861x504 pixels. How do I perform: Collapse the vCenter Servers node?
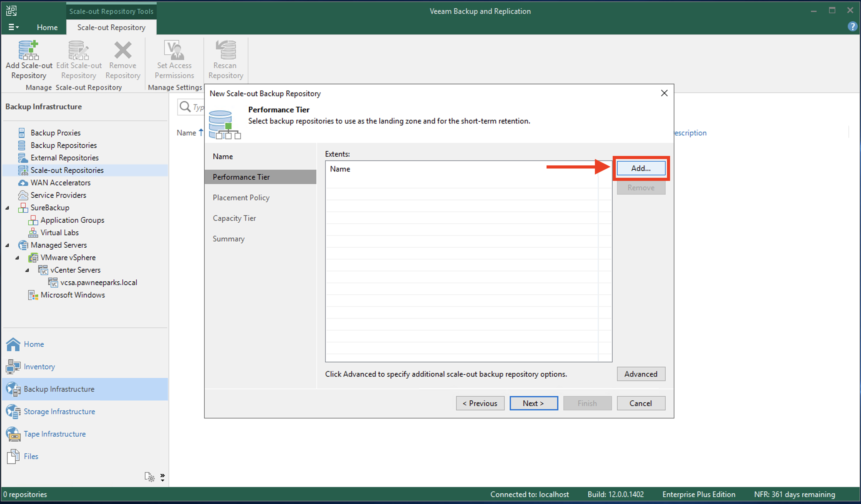(27, 270)
